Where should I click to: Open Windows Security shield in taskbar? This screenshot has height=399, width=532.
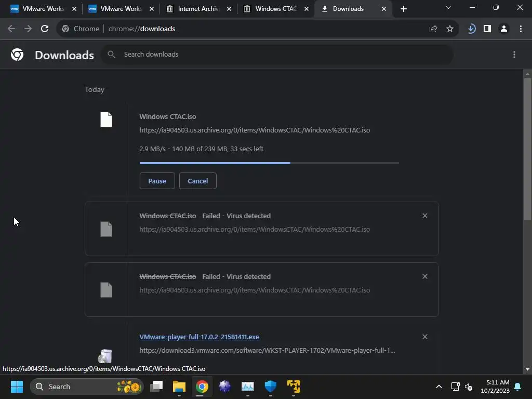[270, 387]
